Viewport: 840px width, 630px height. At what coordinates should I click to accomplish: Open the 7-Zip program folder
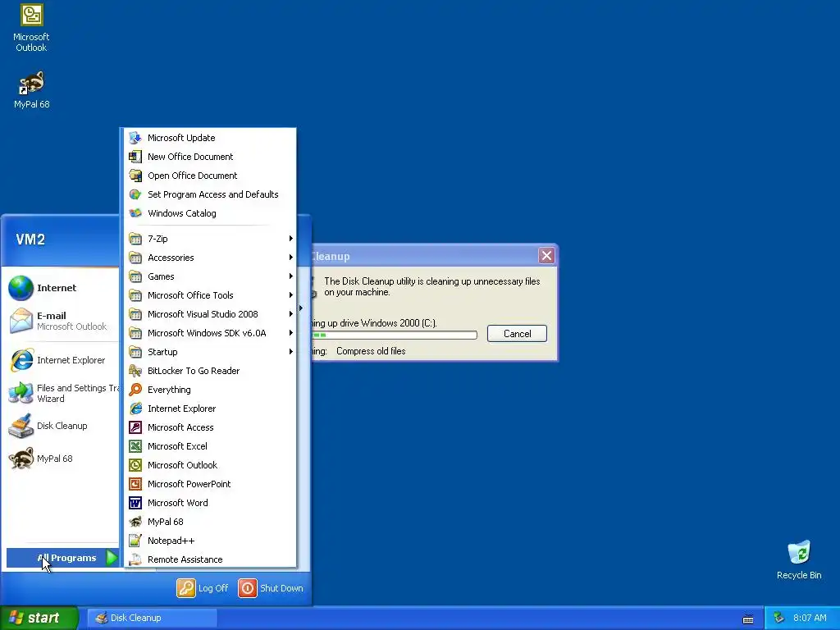pyautogui.click(x=210, y=239)
